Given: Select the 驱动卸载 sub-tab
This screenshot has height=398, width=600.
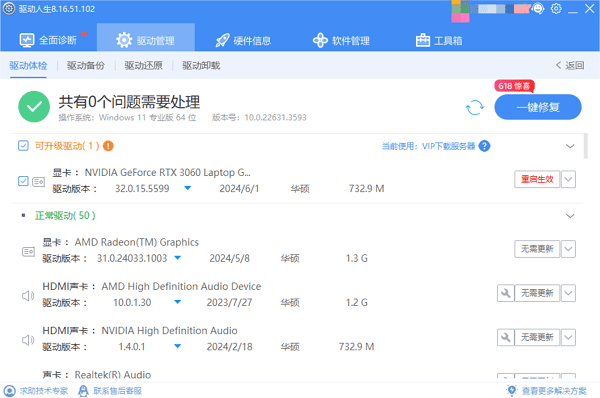Looking at the screenshot, I should 201,65.
